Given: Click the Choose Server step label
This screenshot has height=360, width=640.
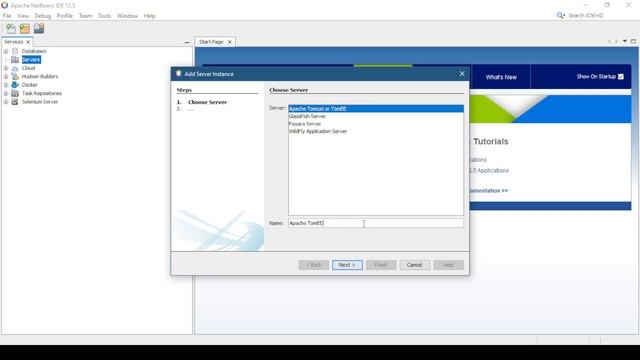Looking at the screenshot, I should pyautogui.click(x=207, y=102).
